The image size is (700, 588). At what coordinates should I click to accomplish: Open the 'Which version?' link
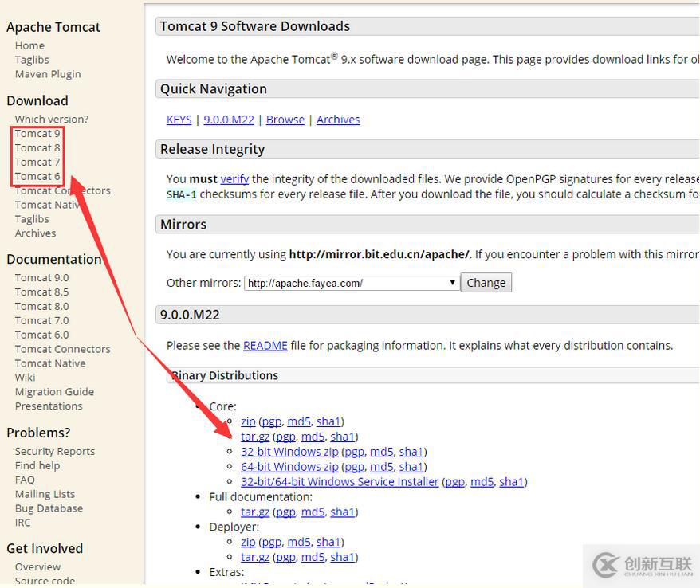[x=51, y=120]
